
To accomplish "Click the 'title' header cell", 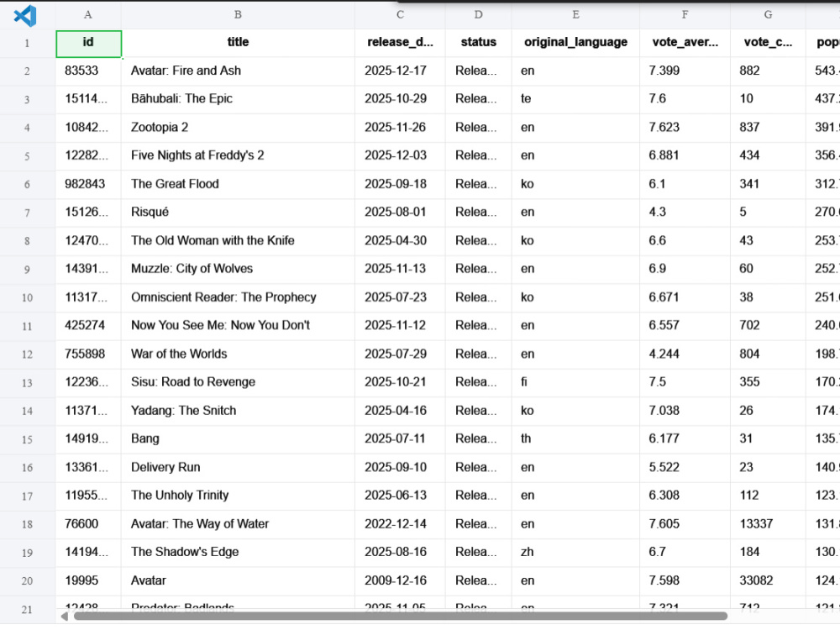I will coord(238,43).
